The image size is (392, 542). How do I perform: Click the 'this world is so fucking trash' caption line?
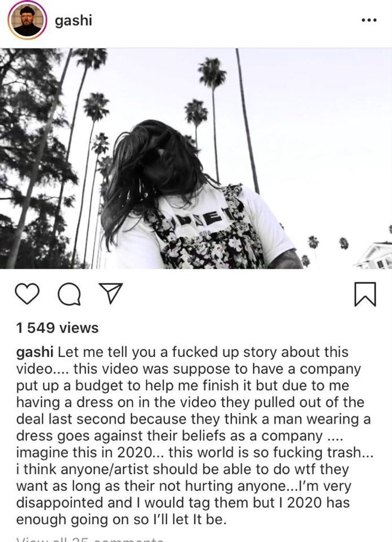pos(271,452)
